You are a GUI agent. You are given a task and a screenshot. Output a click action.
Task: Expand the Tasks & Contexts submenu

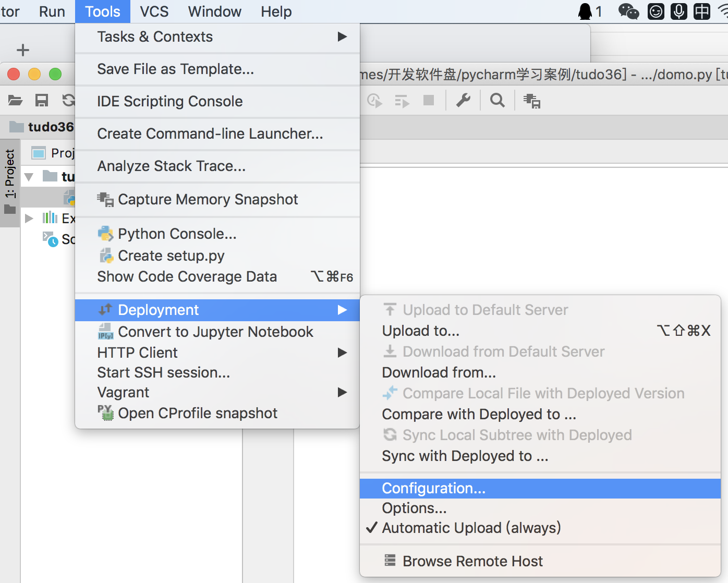pos(217,37)
